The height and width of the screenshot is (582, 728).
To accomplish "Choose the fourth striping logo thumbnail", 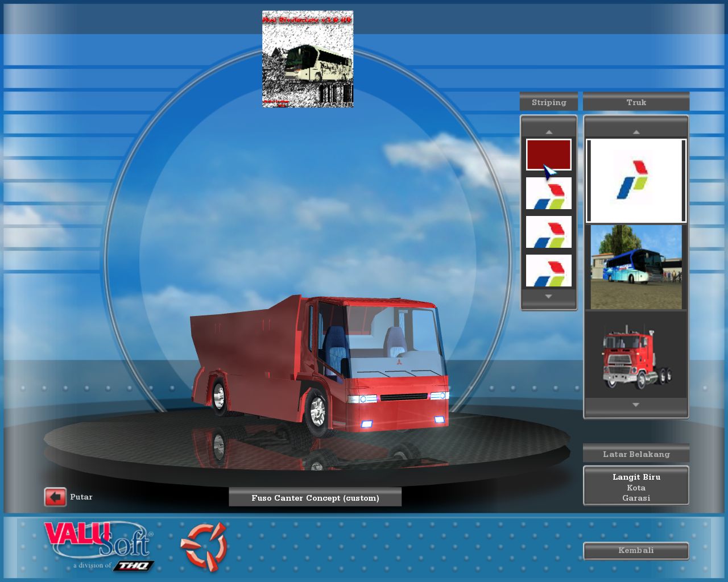I will (548, 271).
